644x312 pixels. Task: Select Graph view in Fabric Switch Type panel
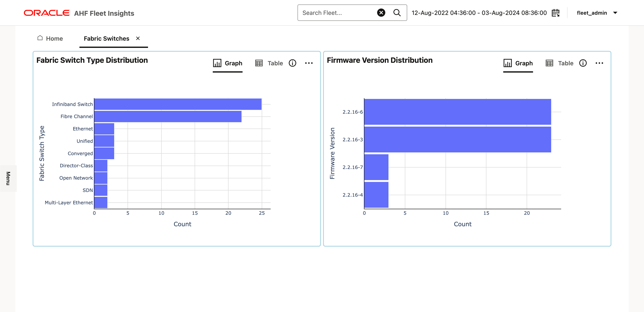tap(227, 63)
